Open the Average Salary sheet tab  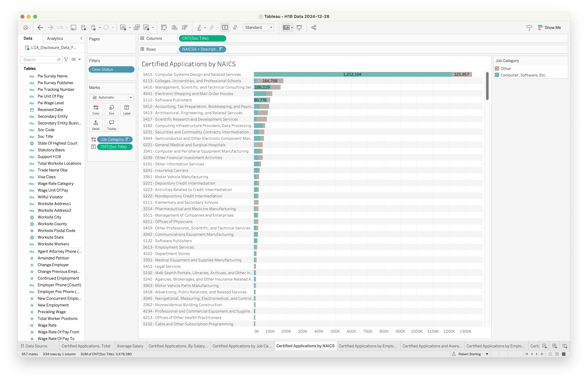tap(130, 346)
